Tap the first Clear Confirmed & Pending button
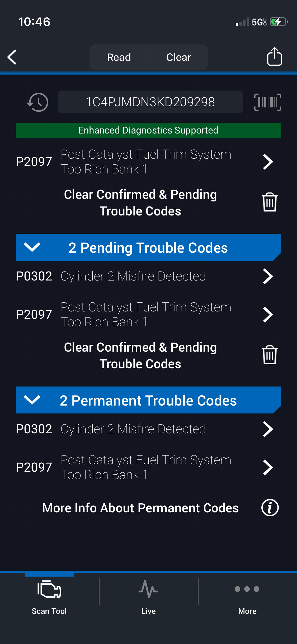The width and height of the screenshot is (297, 644). tap(140, 203)
